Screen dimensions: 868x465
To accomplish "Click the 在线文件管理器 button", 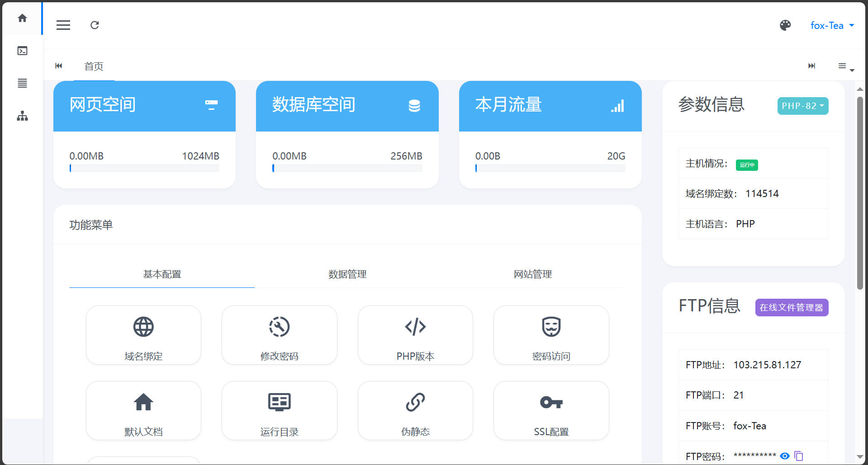I will (792, 308).
